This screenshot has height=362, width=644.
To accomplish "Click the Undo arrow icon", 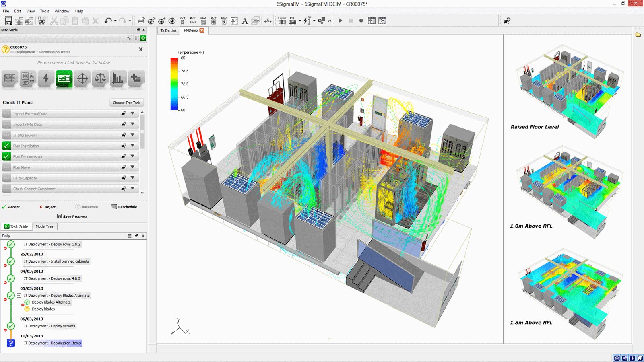I will 107,21.
